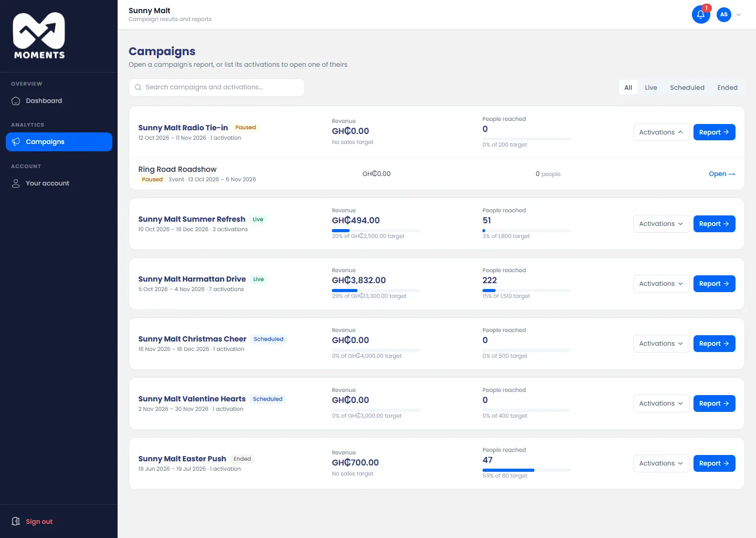Image resolution: width=756 pixels, height=538 pixels.
Task: Click the Harmattan Drive revenue progress bar
Action: pos(376,291)
